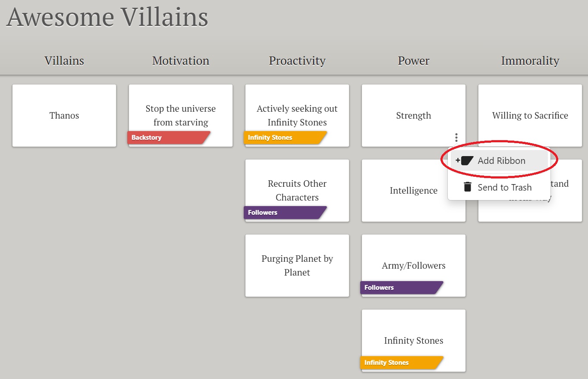This screenshot has height=379, width=588.
Task: Select the Thanos card
Action: (x=64, y=116)
